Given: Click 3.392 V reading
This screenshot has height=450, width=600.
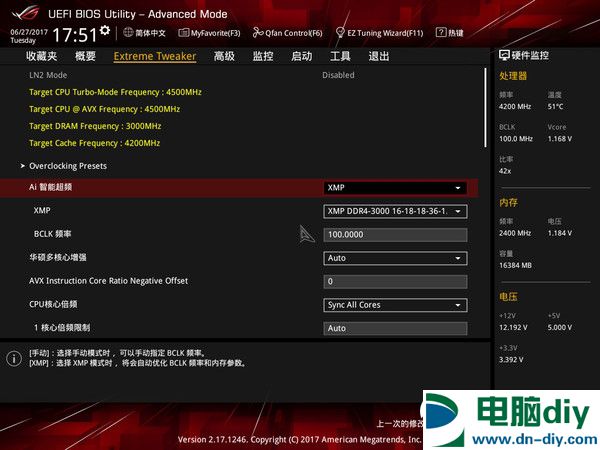Looking at the screenshot, I should [x=511, y=360].
